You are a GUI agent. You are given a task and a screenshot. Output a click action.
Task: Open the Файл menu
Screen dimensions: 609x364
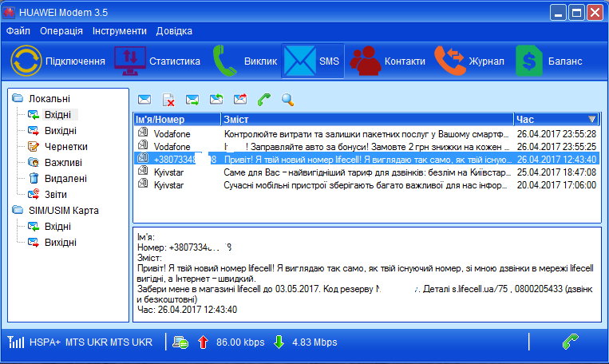click(x=18, y=31)
